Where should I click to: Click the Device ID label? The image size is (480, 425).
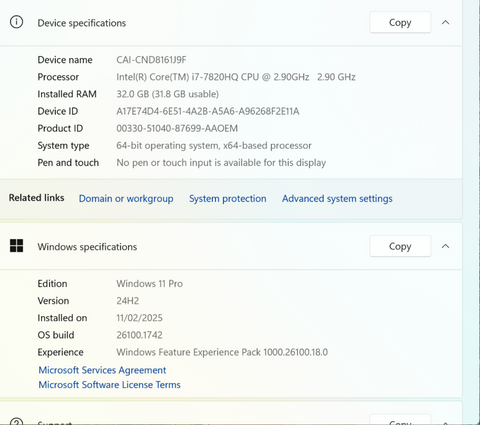[x=58, y=111]
